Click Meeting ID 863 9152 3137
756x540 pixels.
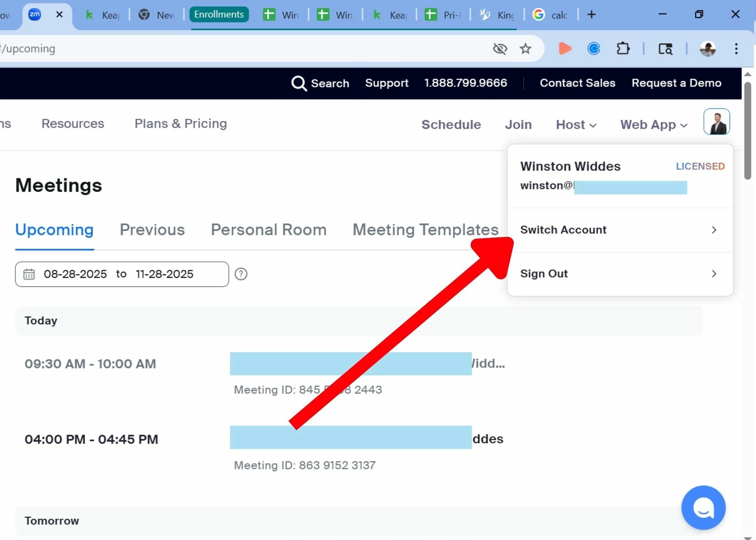[305, 465]
